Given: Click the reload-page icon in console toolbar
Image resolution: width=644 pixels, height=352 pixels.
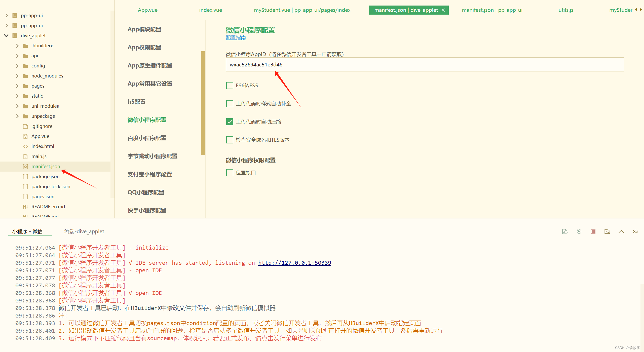Looking at the screenshot, I should (x=565, y=231).
